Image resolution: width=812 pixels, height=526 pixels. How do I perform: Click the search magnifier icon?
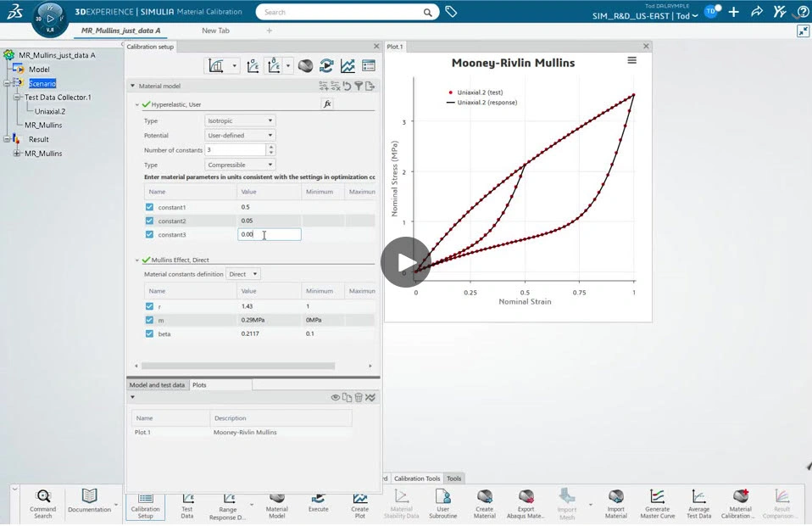(427, 13)
